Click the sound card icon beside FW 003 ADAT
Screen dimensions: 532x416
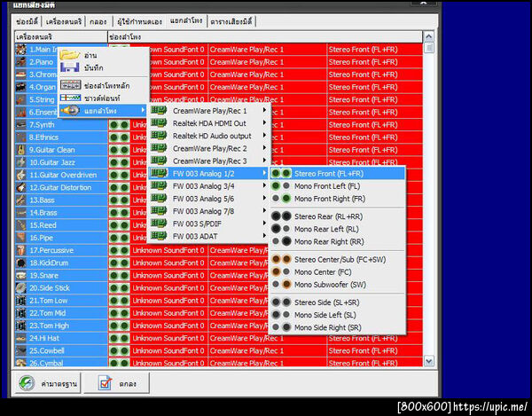click(159, 236)
